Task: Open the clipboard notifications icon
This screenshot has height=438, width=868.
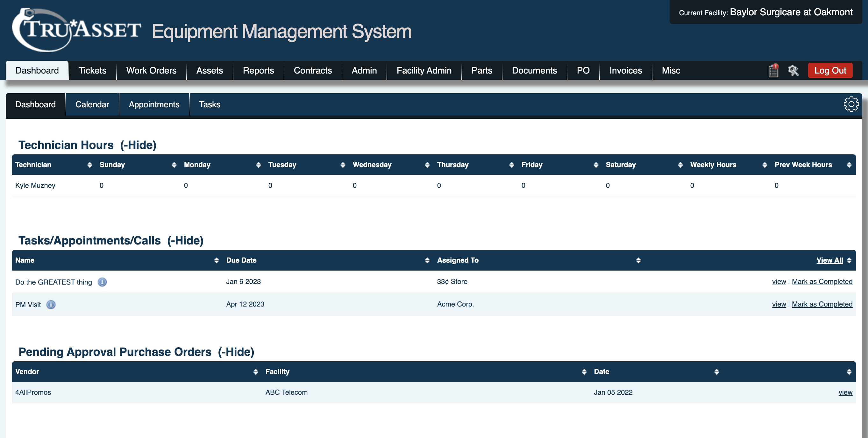Action: (x=773, y=70)
